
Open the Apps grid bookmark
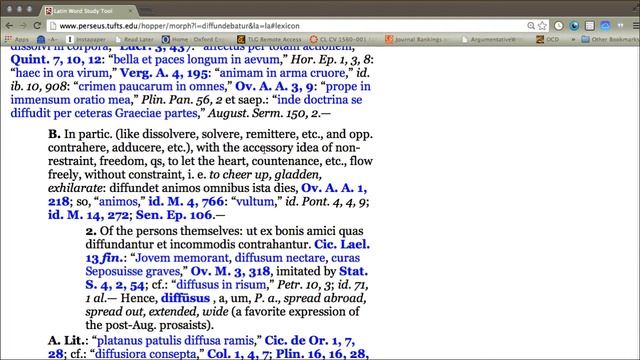(x=17, y=39)
